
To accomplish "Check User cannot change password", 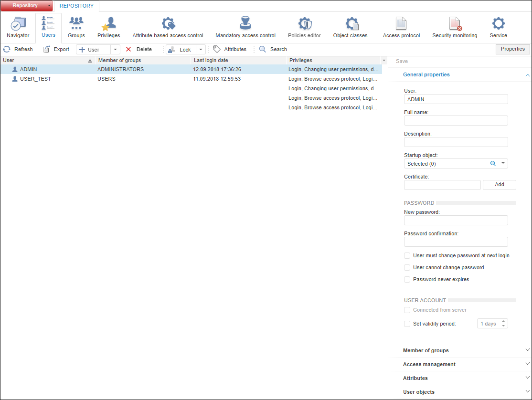I will click(407, 267).
